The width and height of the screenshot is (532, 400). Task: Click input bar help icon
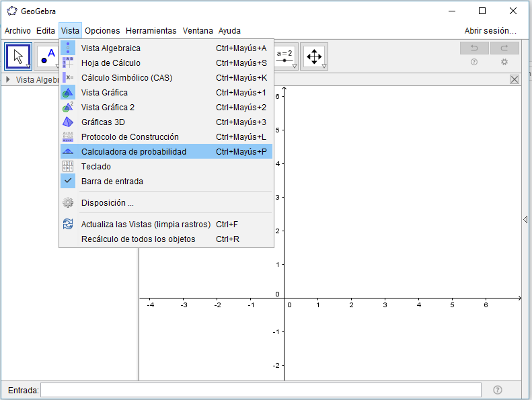pyautogui.click(x=498, y=390)
